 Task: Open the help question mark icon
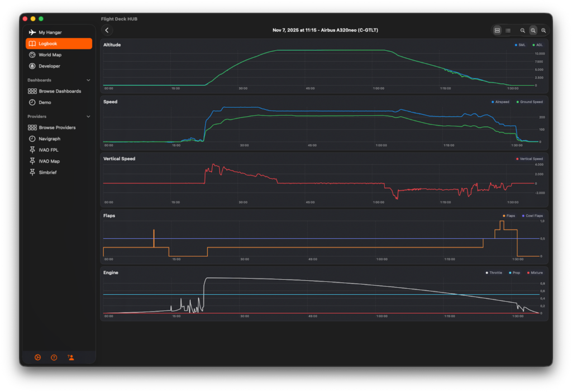pyautogui.click(x=54, y=357)
